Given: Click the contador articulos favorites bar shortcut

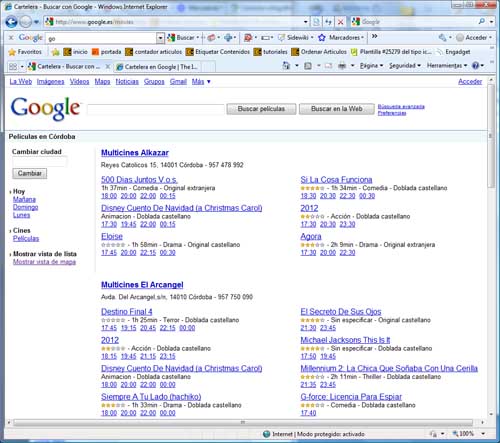Looking at the screenshot, I should click(x=154, y=52).
